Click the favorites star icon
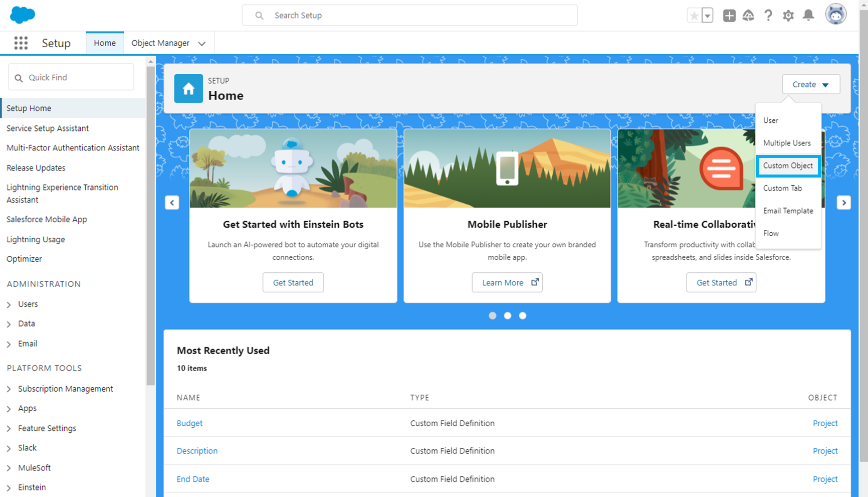 click(694, 16)
